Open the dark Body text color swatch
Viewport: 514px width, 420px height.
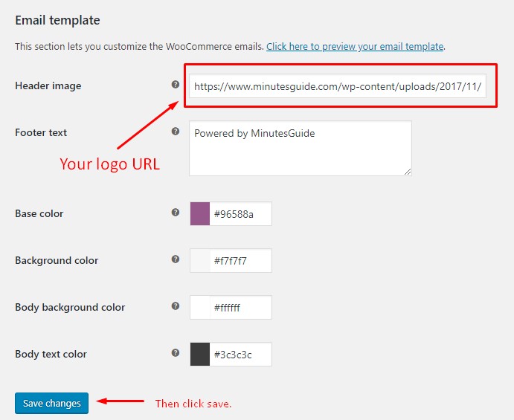(x=200, y=354)
